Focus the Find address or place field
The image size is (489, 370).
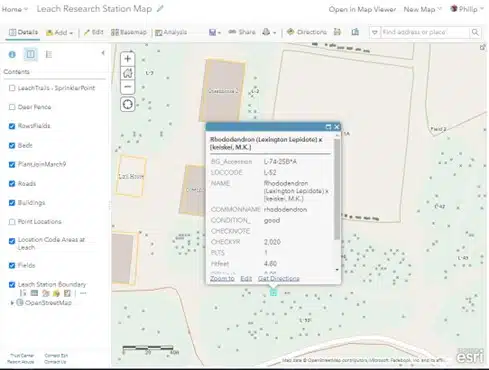424,32
